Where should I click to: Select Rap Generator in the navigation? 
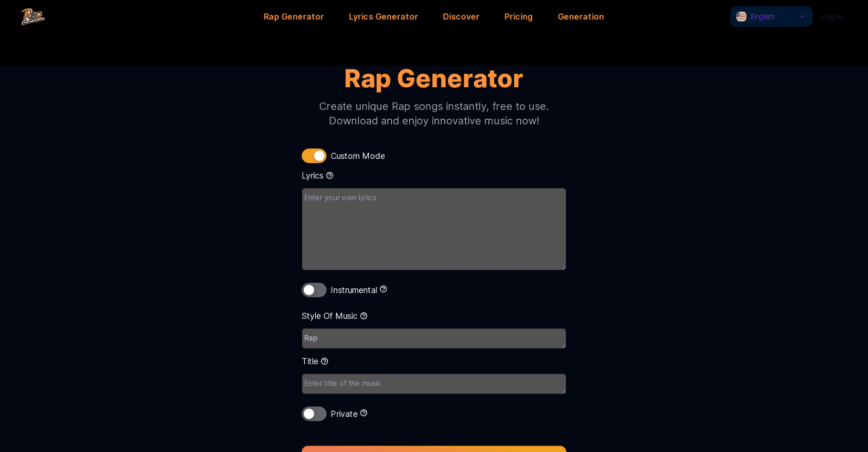pos(293,16)
